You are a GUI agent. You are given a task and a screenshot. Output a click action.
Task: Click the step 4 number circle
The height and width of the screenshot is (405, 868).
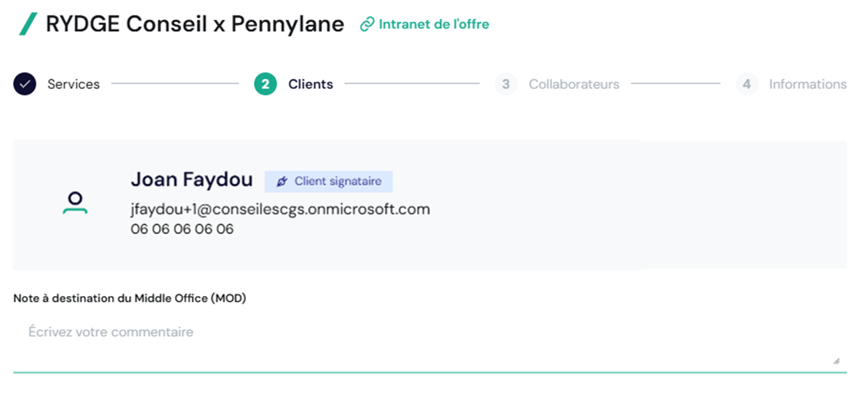tap(747, 84)
